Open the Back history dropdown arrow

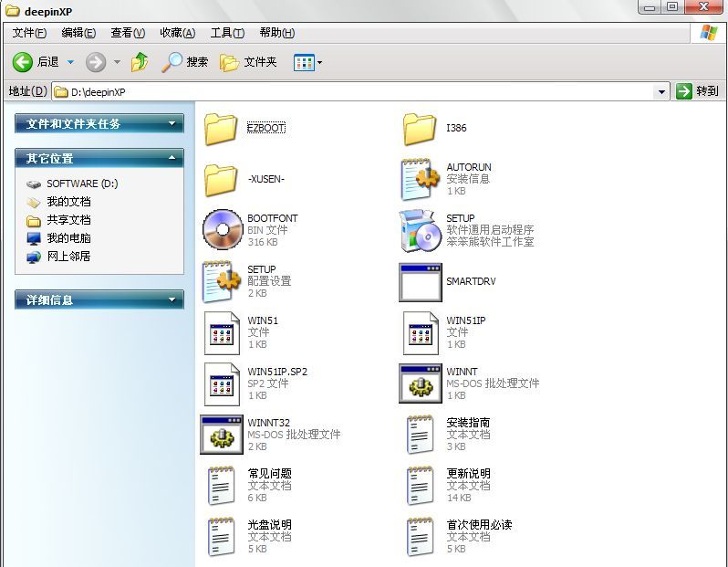[70, 62]
